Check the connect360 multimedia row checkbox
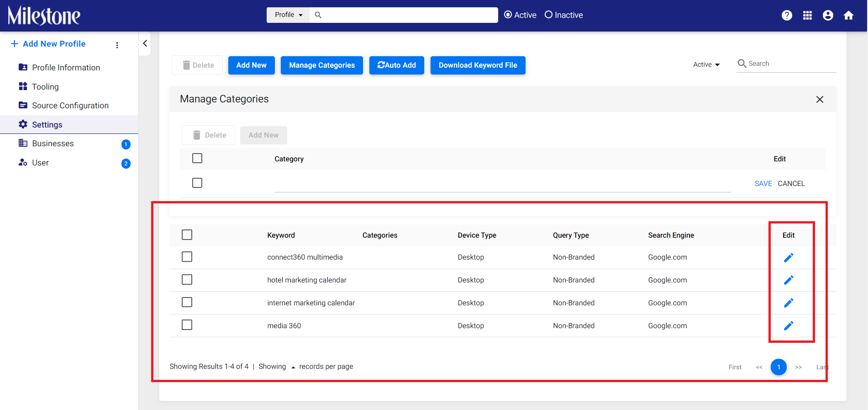Image resolution: width=868 pixels, height=410 pixels. (187, 256)
